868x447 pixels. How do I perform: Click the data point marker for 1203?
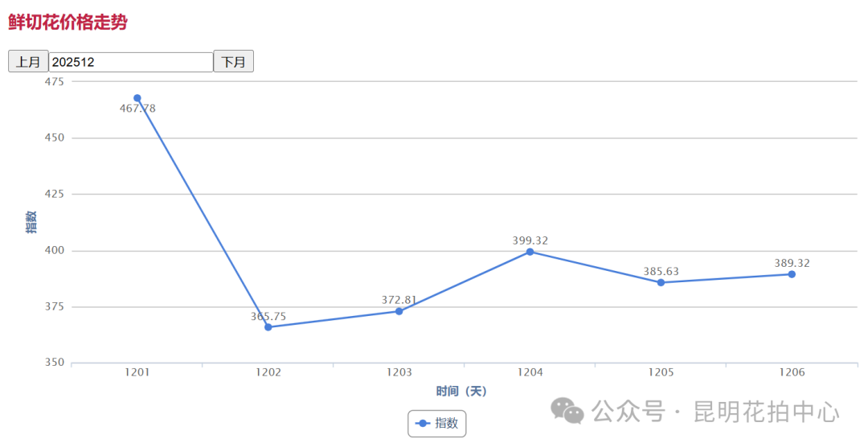click(x=399, y=311)
